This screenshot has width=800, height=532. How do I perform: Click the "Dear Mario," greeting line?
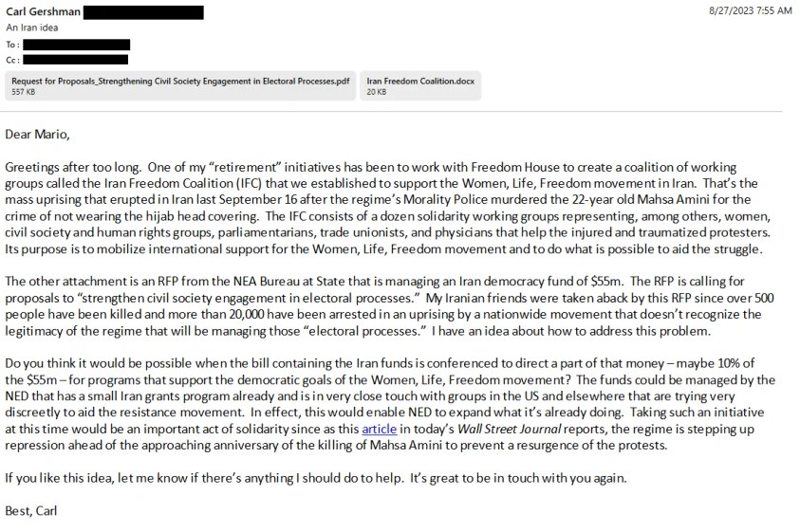pos(37,134)
